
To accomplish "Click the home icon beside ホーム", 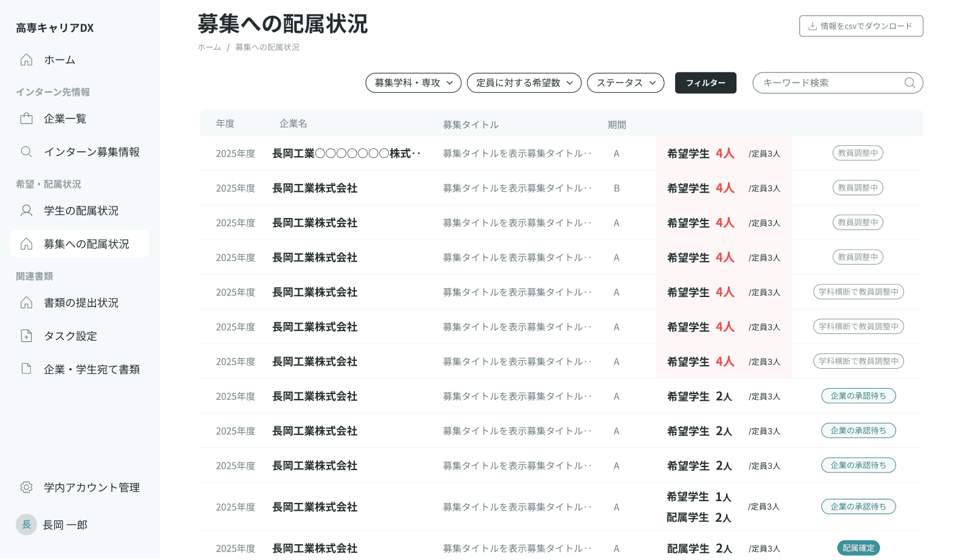I will pos(27,60).
